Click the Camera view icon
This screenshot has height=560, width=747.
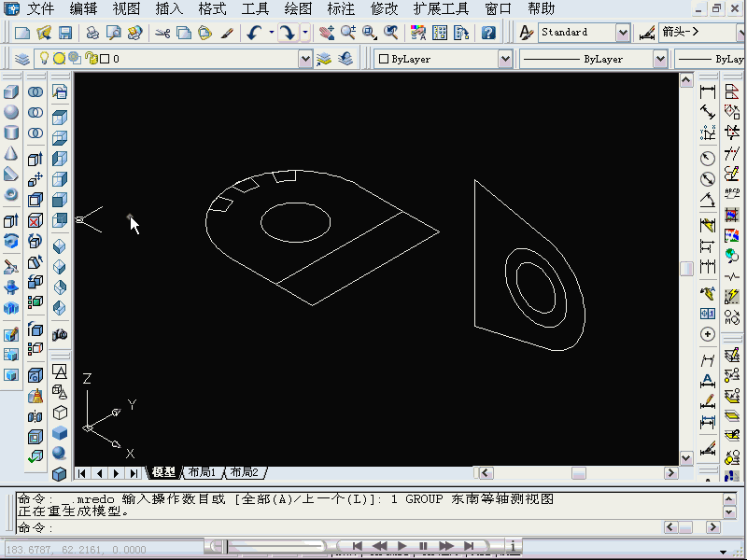click(60, 334)
